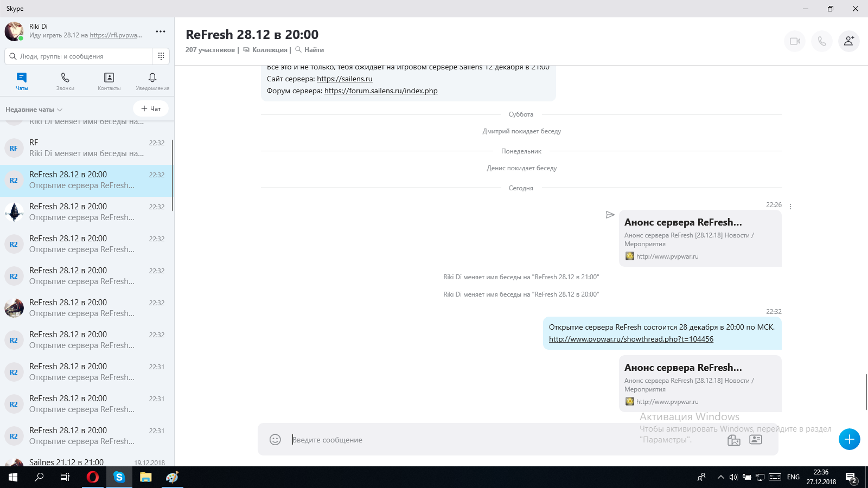The height and width of the screenshot is (488, 868).
Task: Switch to Чаты tab
Action: click(x=22, y=81)
